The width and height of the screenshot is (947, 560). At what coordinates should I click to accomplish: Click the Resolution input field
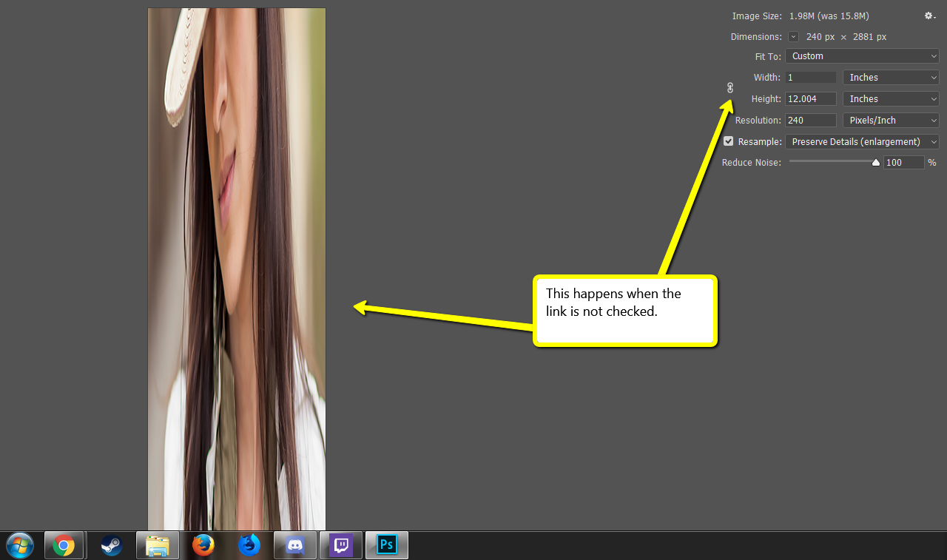(x=811, y=120)
